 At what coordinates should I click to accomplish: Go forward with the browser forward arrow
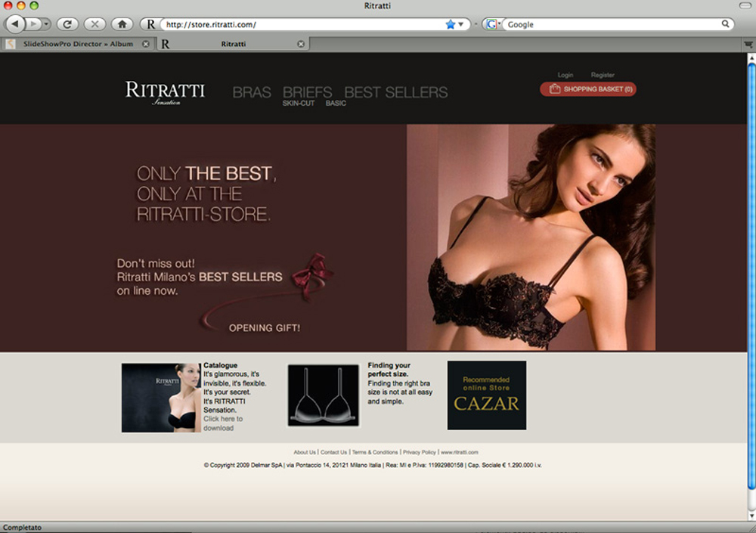point(33,23)
